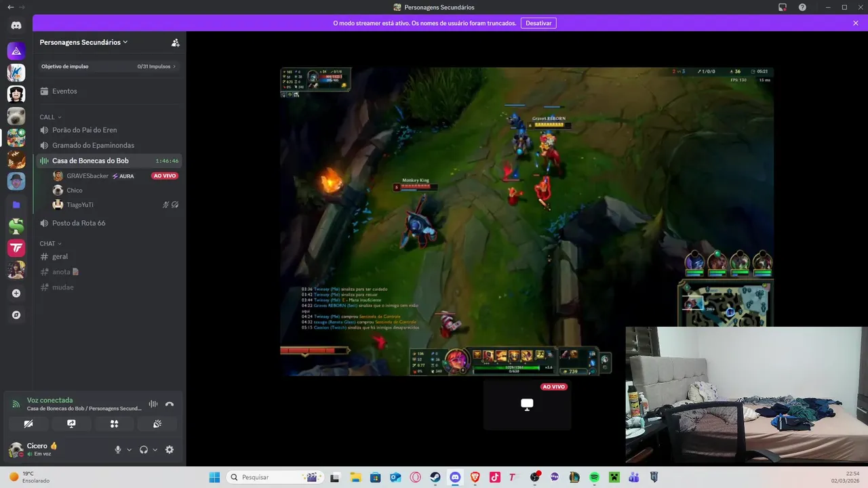Select user Chico in the voice channel
This screenshot has width=868, height=488.
[115, 190]
